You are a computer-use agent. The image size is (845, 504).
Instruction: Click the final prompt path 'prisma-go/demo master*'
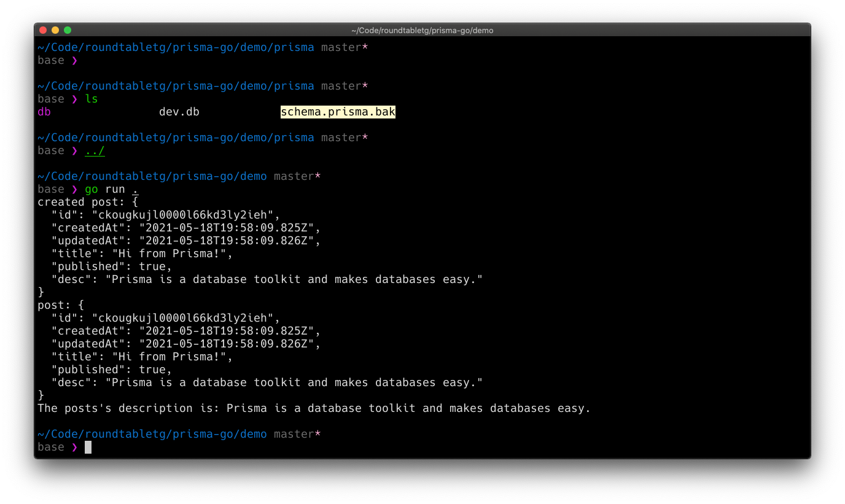[179, 434]
